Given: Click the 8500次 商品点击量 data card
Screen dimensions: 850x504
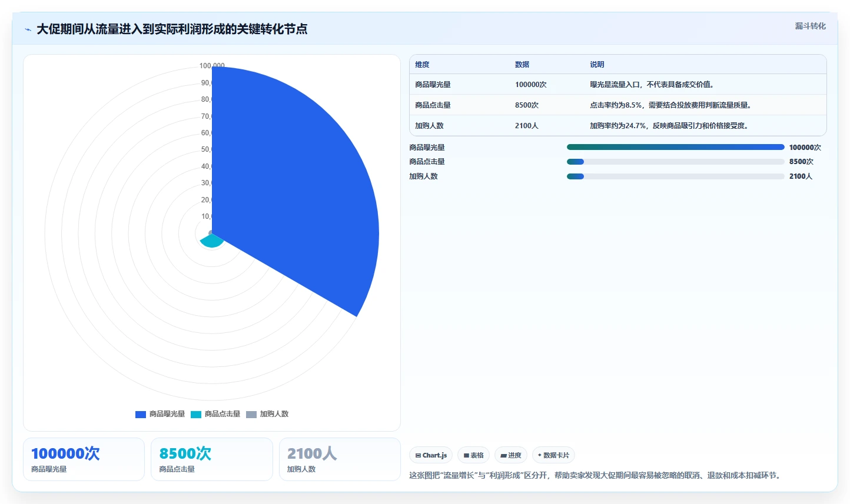Looking at the screenshot, I should click(212, 459).
